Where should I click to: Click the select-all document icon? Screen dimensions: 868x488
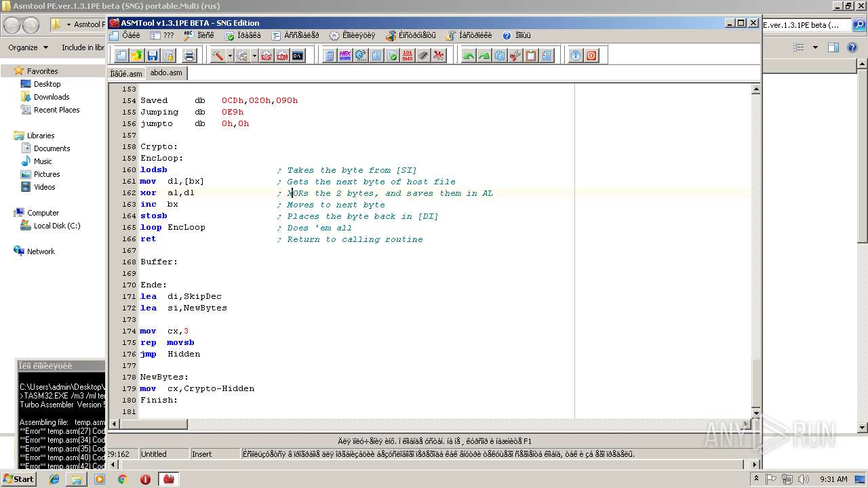point(547,56)
